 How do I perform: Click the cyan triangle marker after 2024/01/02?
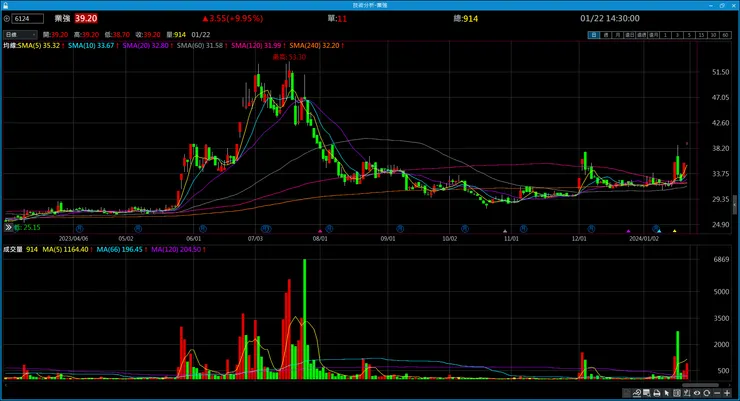click(x=659, y=231)
